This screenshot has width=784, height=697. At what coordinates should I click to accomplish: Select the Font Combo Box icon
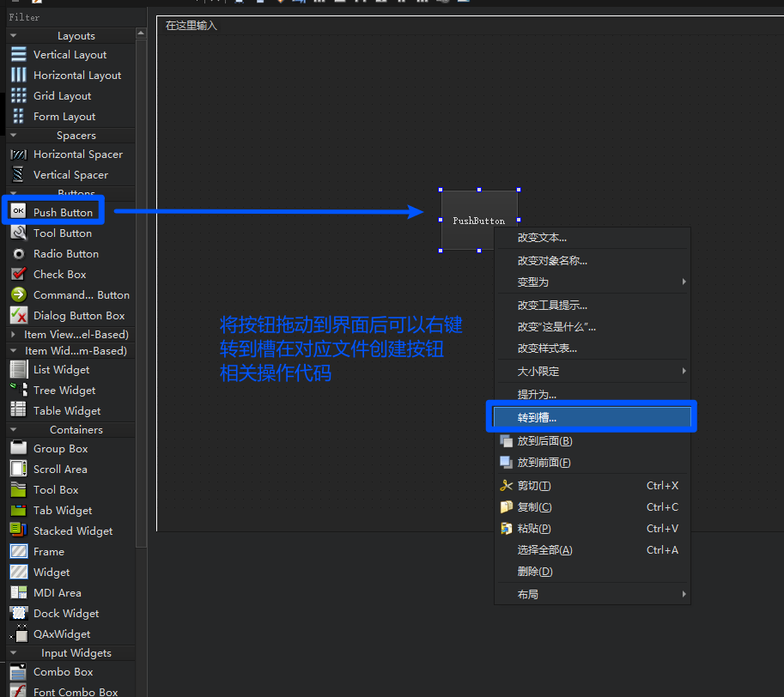pos(19,692)
